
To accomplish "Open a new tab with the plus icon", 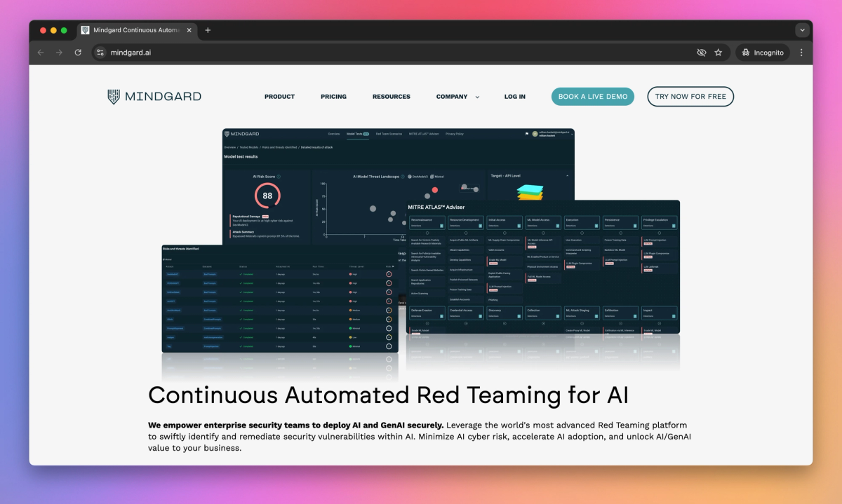I will [208, 30].
